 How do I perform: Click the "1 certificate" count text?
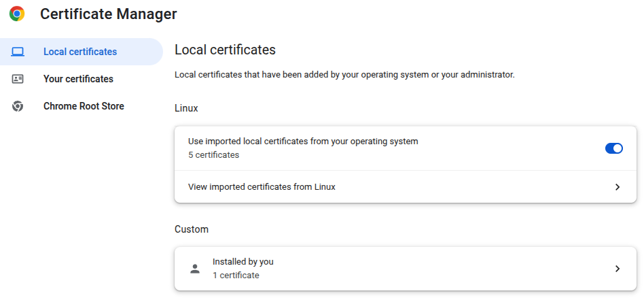(x=236, y=276)
